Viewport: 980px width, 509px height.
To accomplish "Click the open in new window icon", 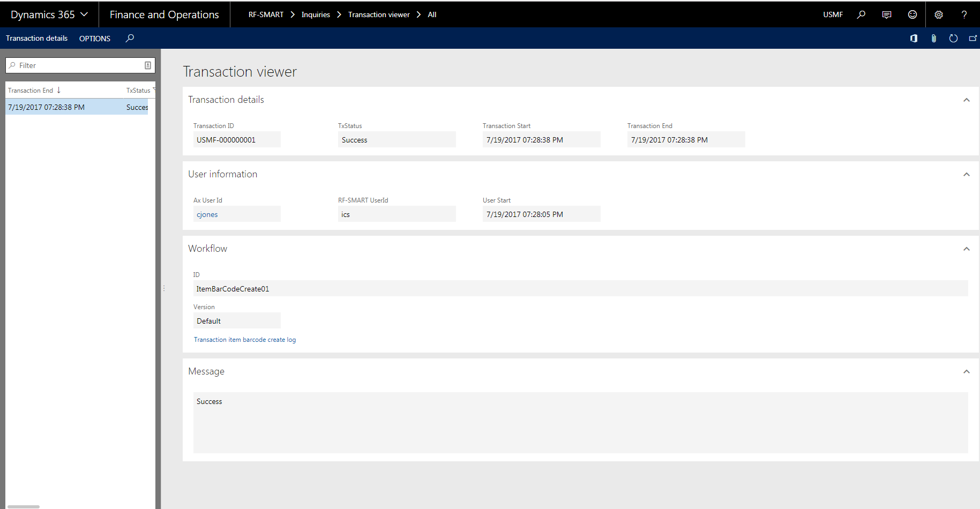I will pos(973,38).
